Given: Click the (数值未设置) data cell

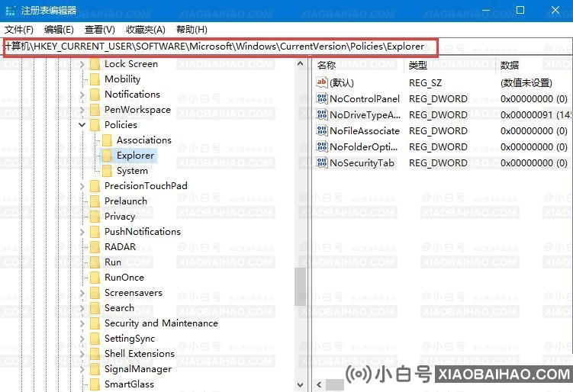Looking at the screenshot, I should [x=526, y=83].
